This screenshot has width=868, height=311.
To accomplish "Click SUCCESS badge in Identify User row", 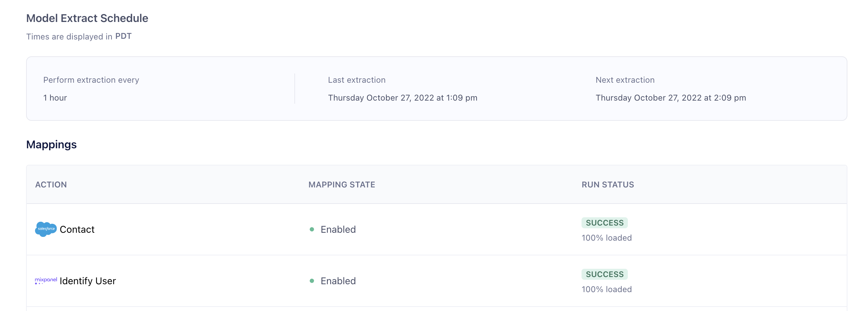I will [605, 274].
